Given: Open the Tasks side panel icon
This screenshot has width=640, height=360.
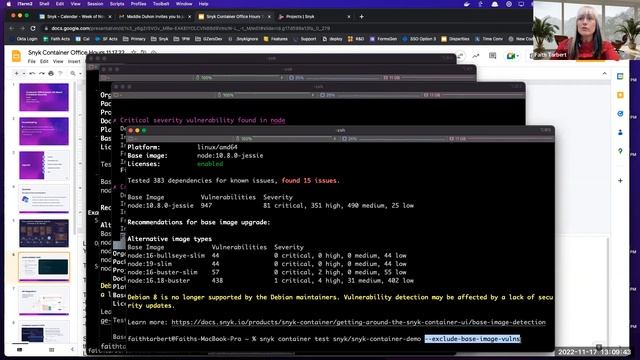Looking at the screenshot, I should (620, 114).
